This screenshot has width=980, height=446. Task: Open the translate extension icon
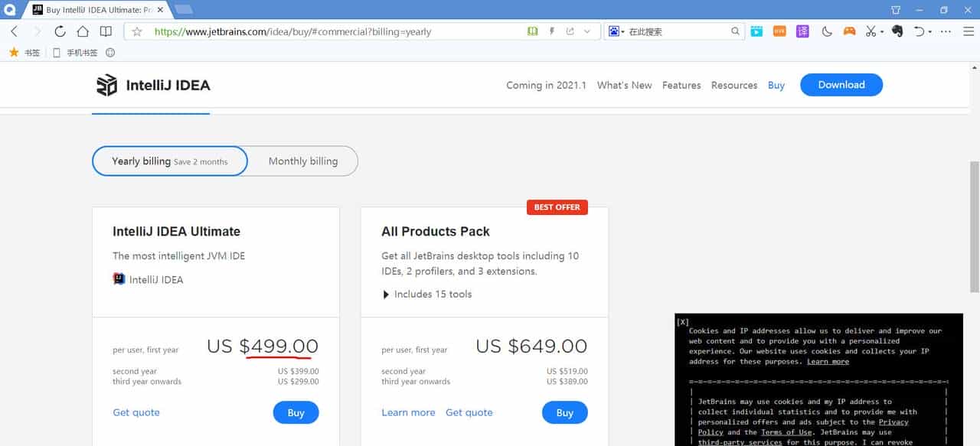[802, 31]
